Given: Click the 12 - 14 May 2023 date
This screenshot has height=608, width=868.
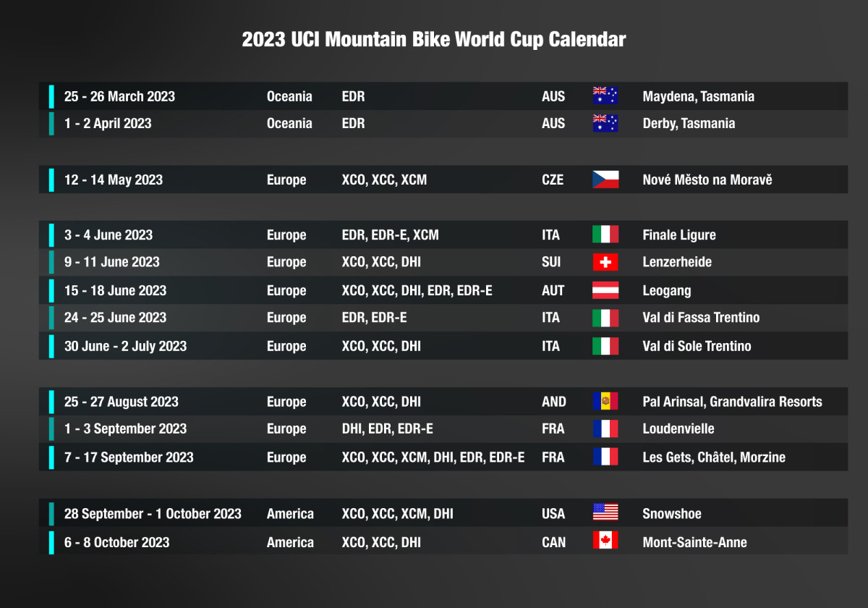Looking at the screenshot, I should point(114,180).
